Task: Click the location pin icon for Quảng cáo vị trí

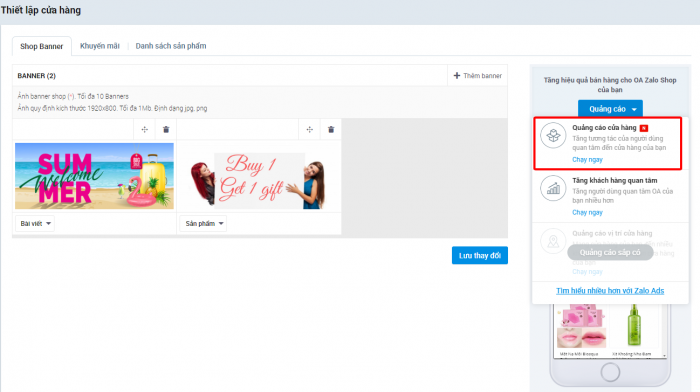Action: click(553, 241)
